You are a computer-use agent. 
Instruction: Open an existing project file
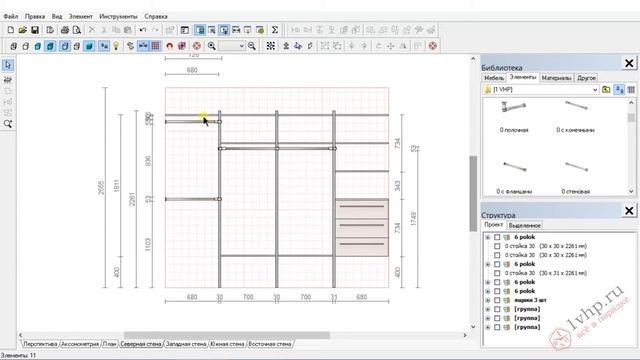point(22,30)
